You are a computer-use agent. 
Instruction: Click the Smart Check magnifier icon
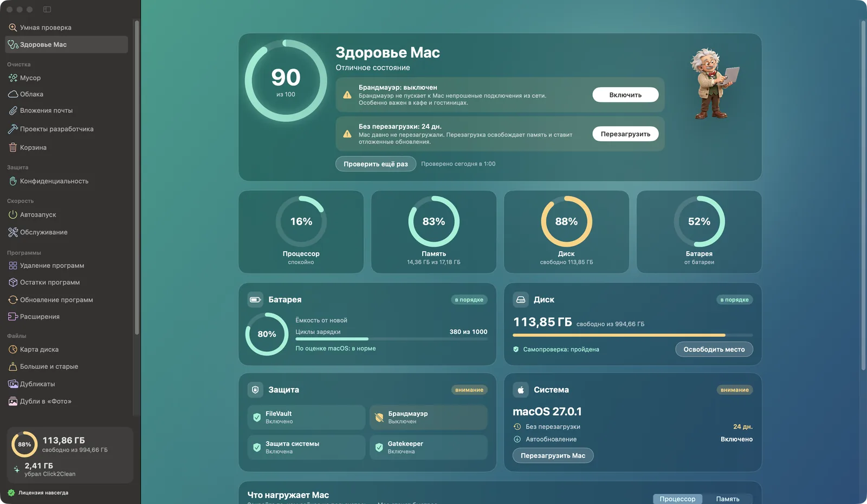[13, 27]
